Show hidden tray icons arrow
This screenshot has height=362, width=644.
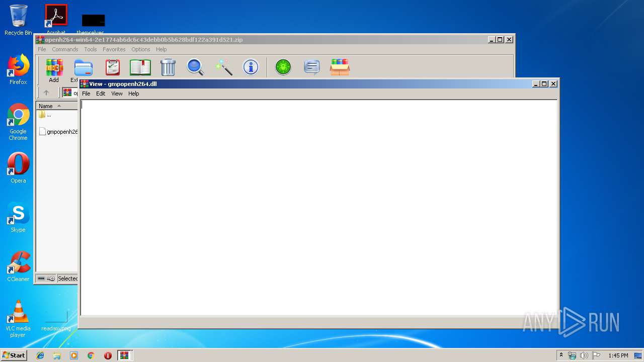point(561,355)
